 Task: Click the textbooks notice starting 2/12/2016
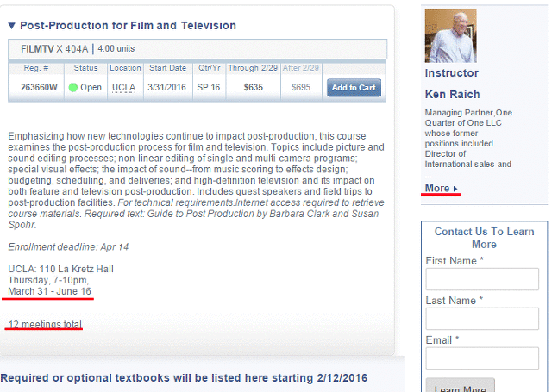tap(184, 378)
